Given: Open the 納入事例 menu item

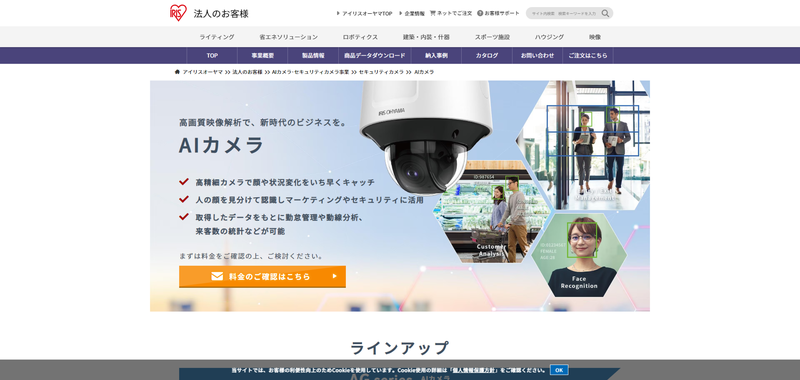Looking at the screenshot, I should tap(436, 56).
